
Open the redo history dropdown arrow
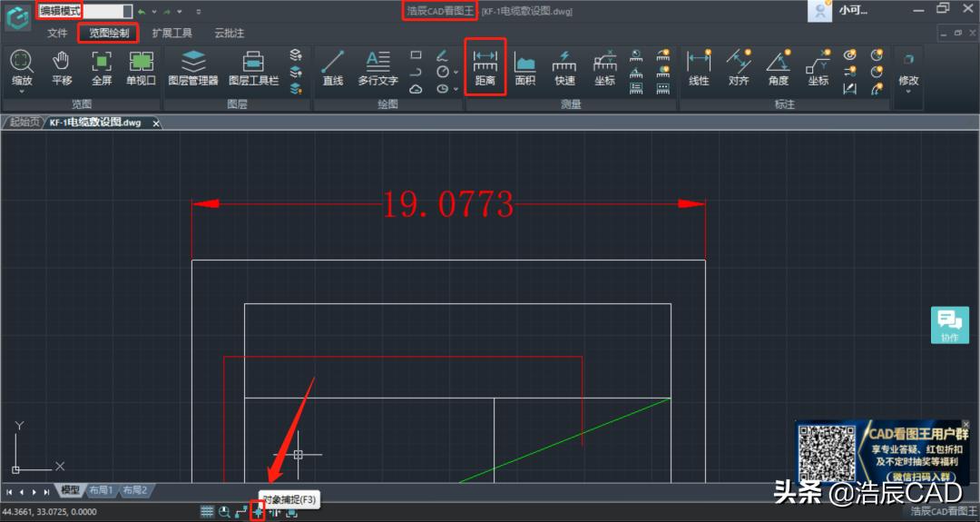click(180, 11)
